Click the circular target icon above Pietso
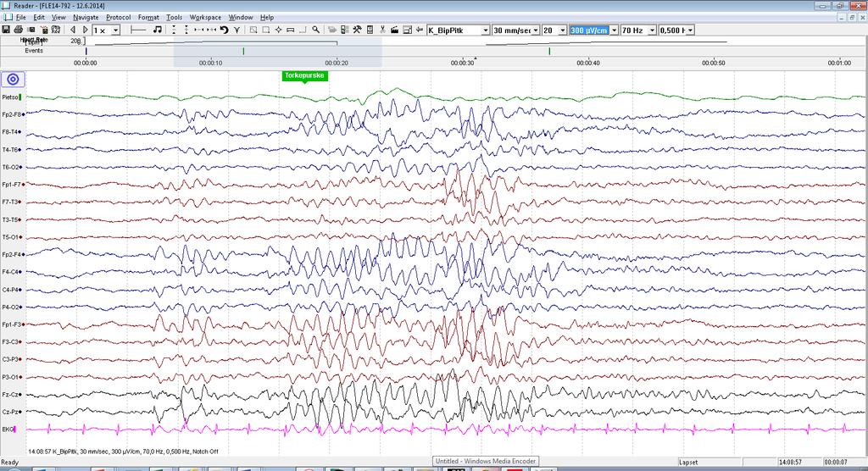 (x=13, y=79)
